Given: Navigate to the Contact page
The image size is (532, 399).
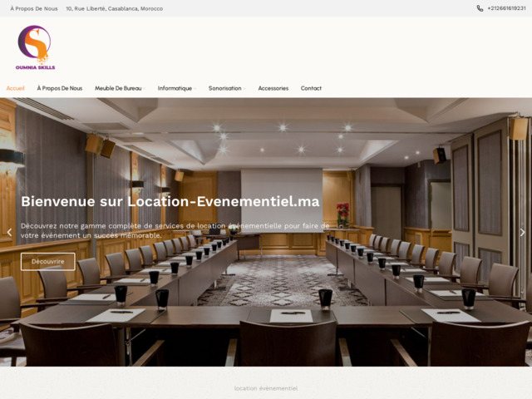Looking at the screenshot, I should [x=311, y=88].
